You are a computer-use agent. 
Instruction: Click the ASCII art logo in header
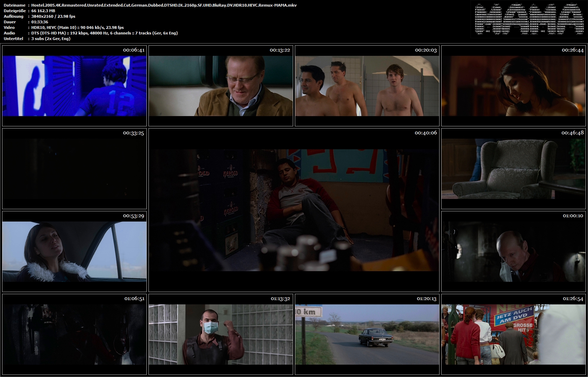coord(529,19)
